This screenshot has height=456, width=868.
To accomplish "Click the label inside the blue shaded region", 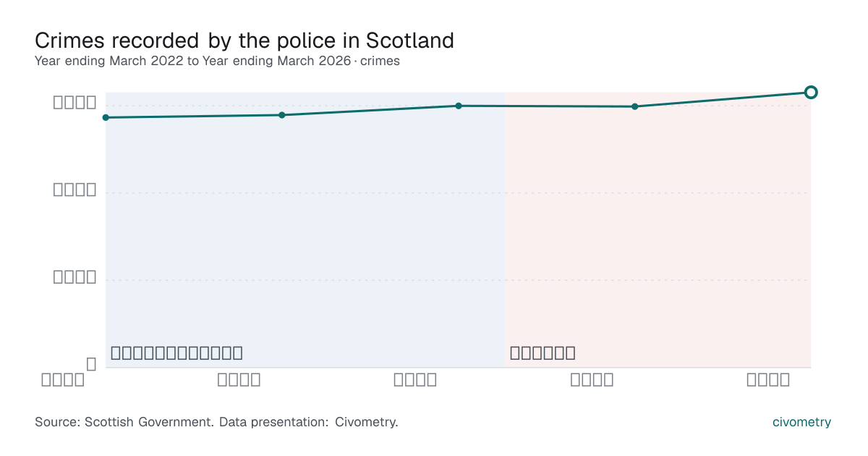I will pyautogui.click(x=176, y=353).
